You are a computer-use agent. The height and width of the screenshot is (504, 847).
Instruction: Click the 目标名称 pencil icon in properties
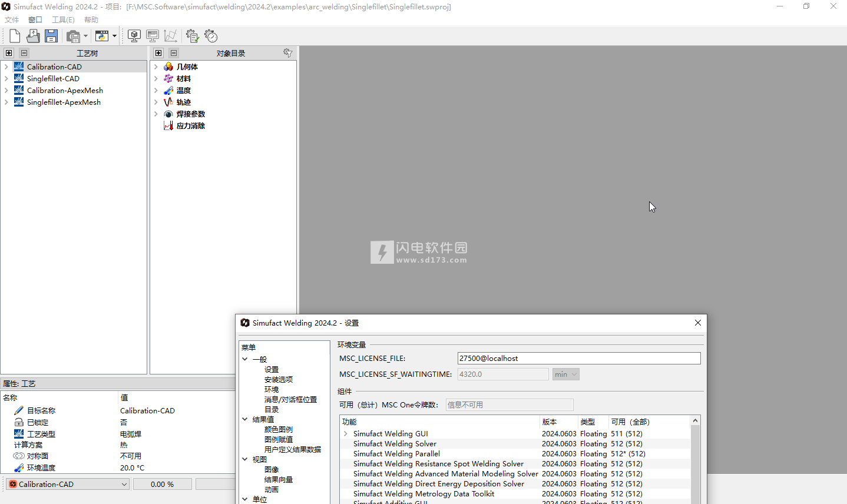(x=19, y=410)
